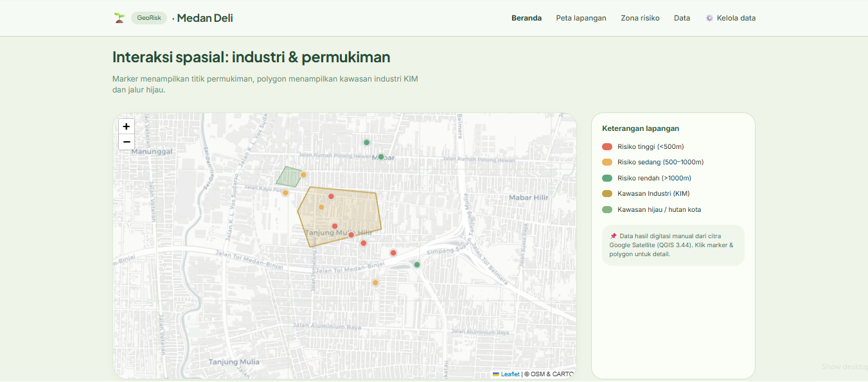This screenshot has height=382, width=868.
Task: Zoom out the map with minus button
Action: click(127, 142)
